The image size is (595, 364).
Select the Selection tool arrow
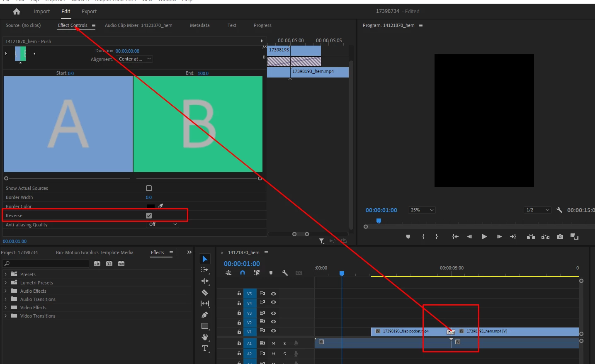(205, 259)
